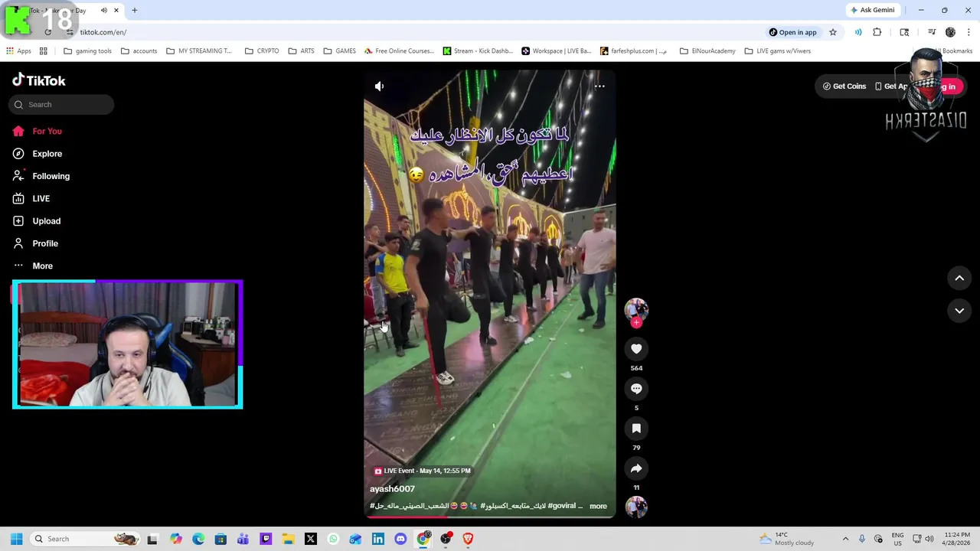Expand the caption with 'more'

point(598,506)
